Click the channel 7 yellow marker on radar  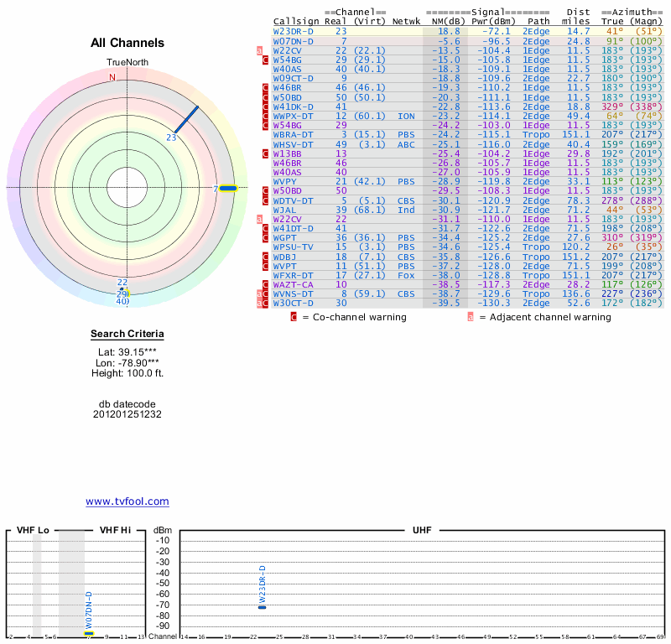coord(227,188)
